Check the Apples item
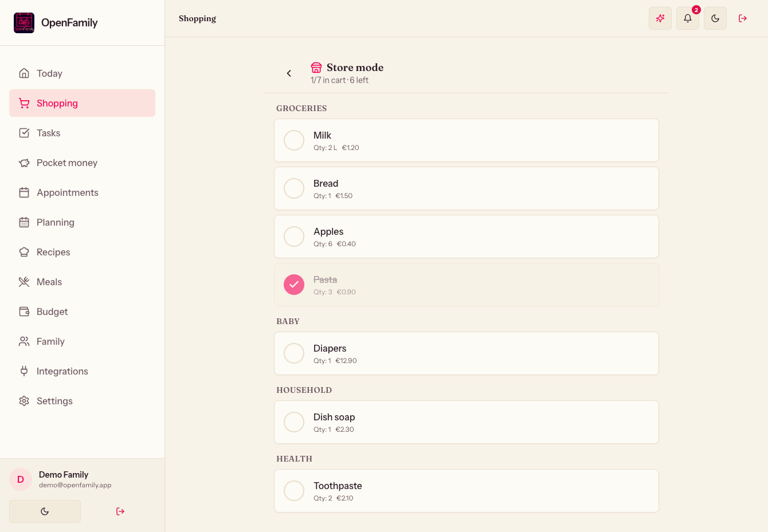The image size is (768, 532). (x=294, y=237)
